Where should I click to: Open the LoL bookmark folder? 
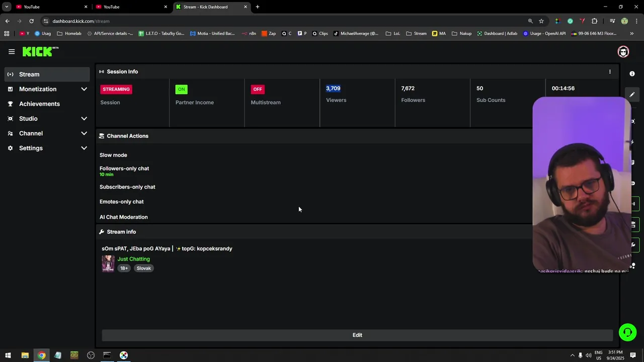[392, 34]
